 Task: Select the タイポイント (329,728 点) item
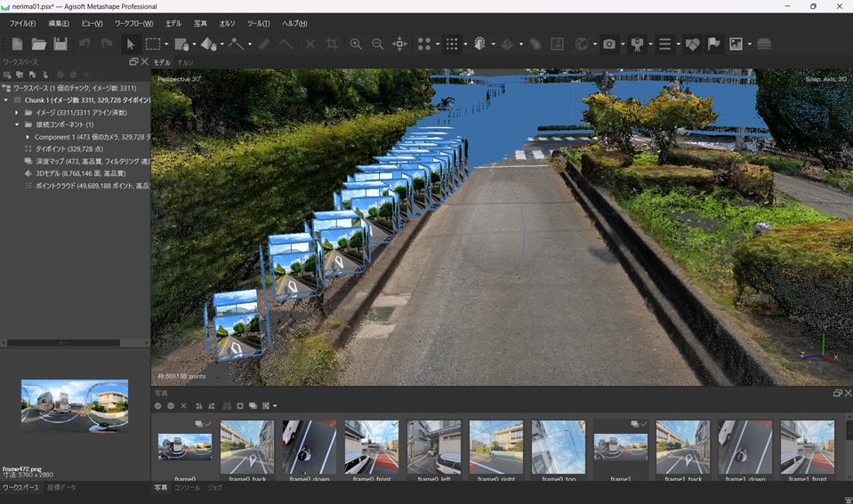(69, 149)
